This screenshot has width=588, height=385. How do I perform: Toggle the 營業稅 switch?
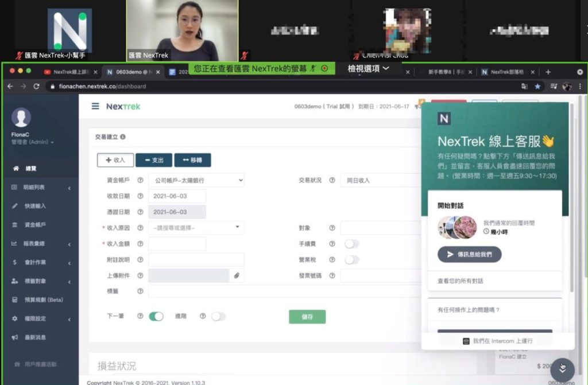click(x=352, y=260)
